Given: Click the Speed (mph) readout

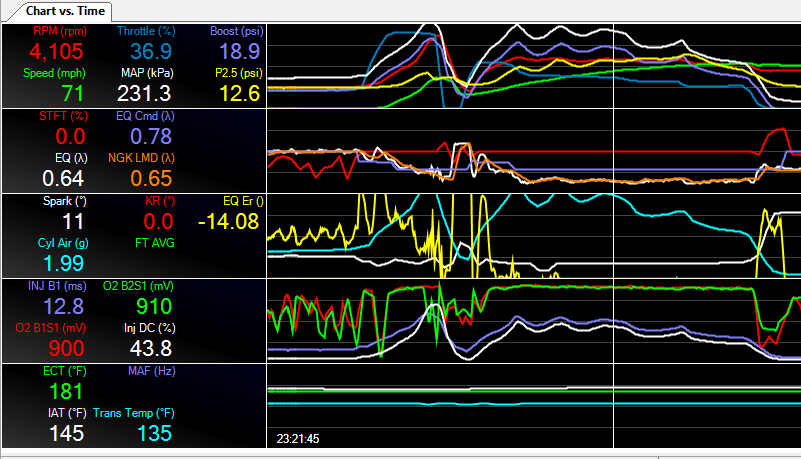Looking at the screenshot, I should coord(44,93).
